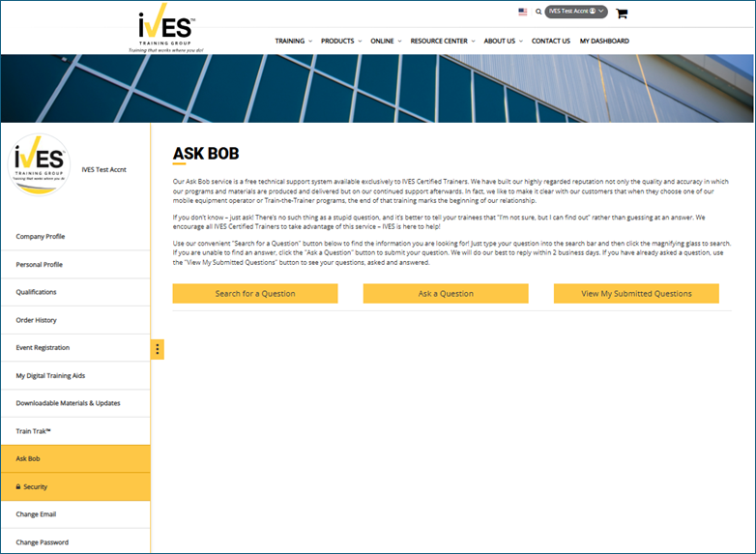The image size is (756, 554).
Task: Expand the IVES Test Accnt dropdown
Action: click(576, 12)
